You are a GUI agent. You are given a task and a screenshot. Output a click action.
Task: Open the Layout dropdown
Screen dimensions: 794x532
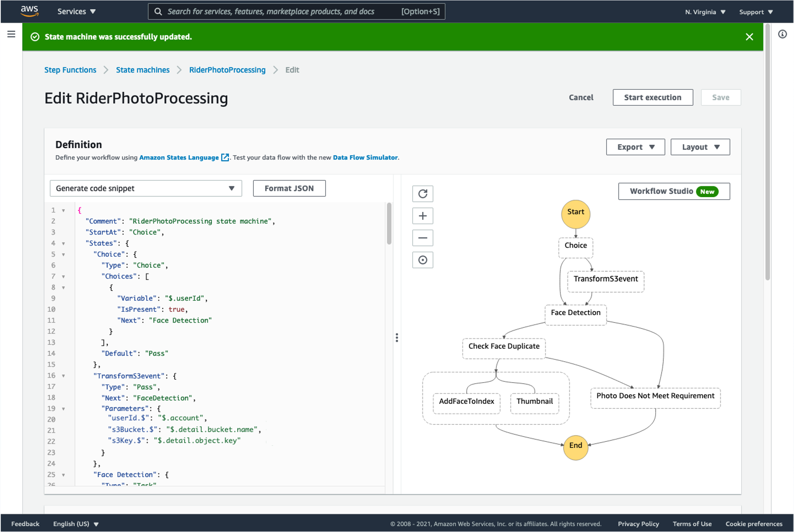[x=700, y=147]
